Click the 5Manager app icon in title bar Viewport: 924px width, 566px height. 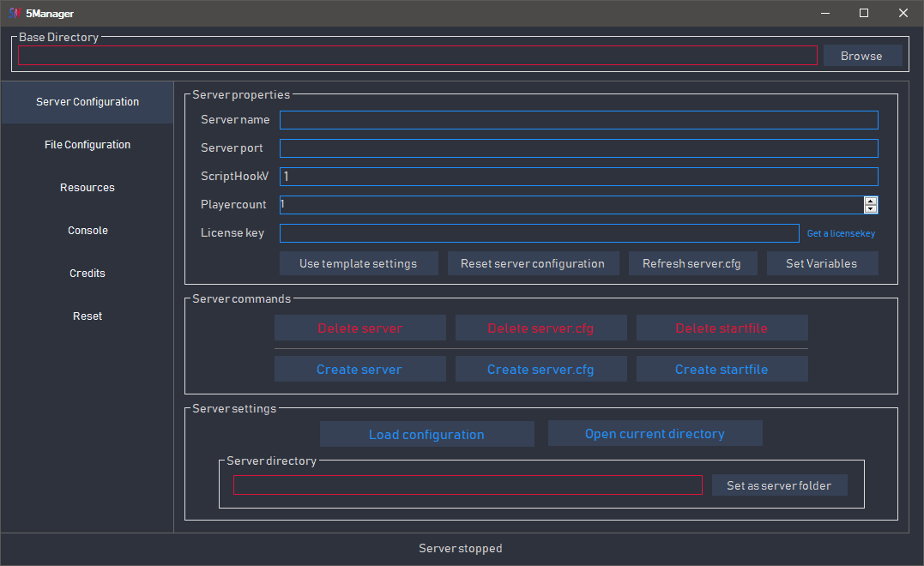pos(15,13)
